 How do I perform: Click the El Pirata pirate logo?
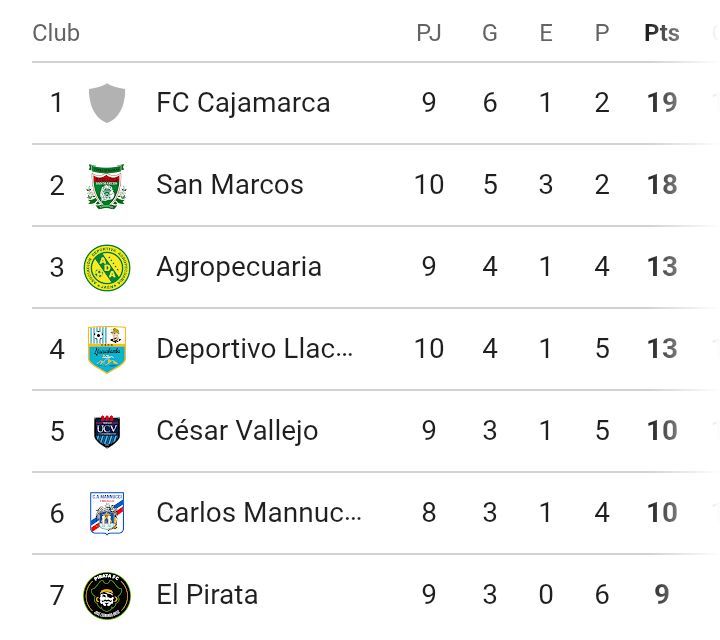coord(107,595)
